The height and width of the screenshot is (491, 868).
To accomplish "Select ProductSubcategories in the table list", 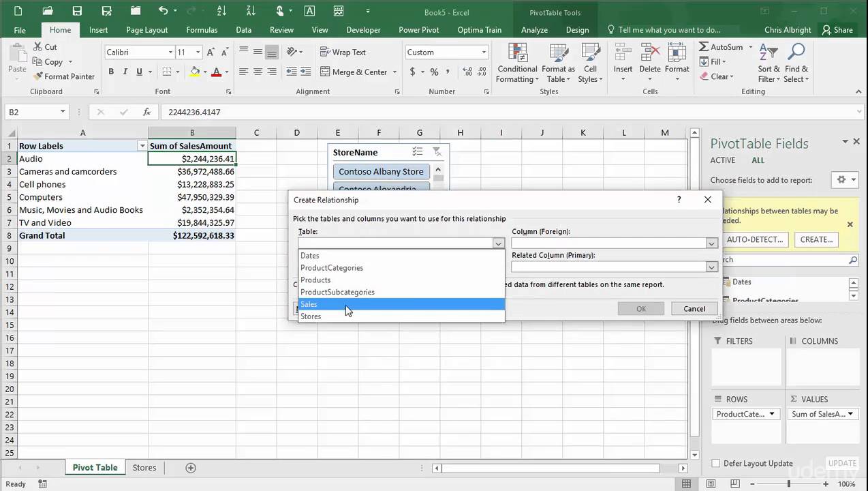I will point(401,292).
